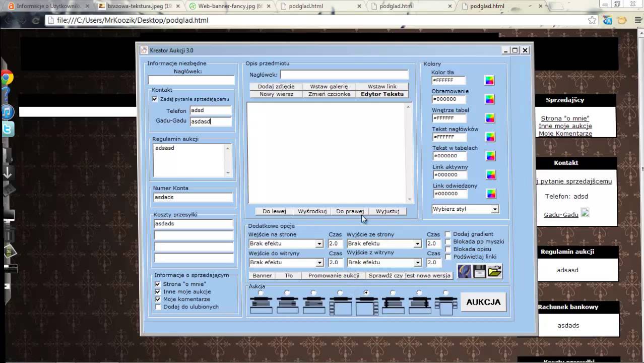The image size is (644, 363).
Task: Open color picker for Link odwiedzony
Action: 491,194
